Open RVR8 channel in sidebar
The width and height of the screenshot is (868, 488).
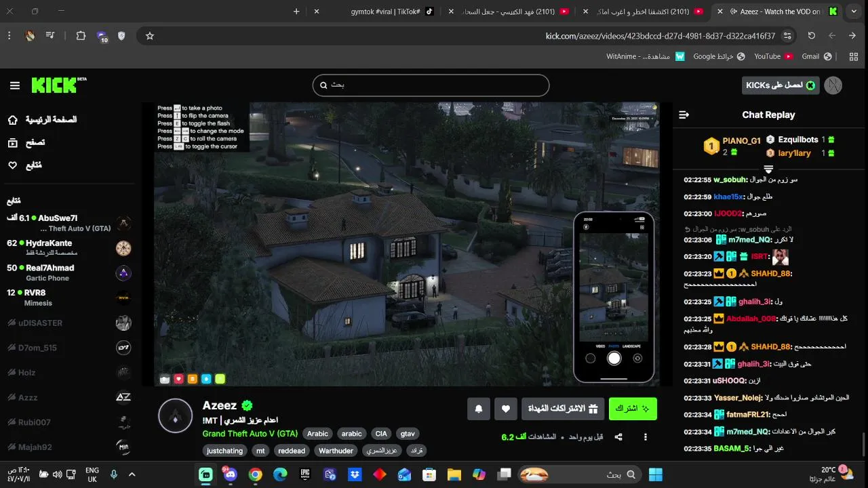point(68,298)
